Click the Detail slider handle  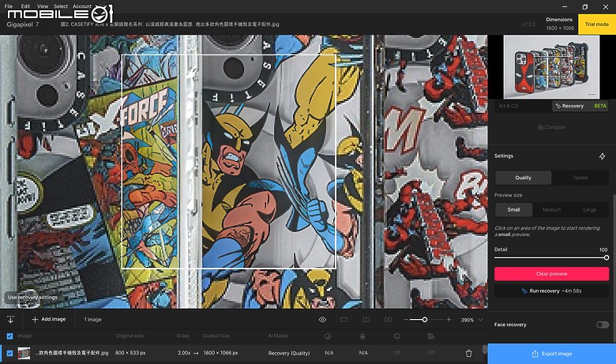(x=607, y=257)
